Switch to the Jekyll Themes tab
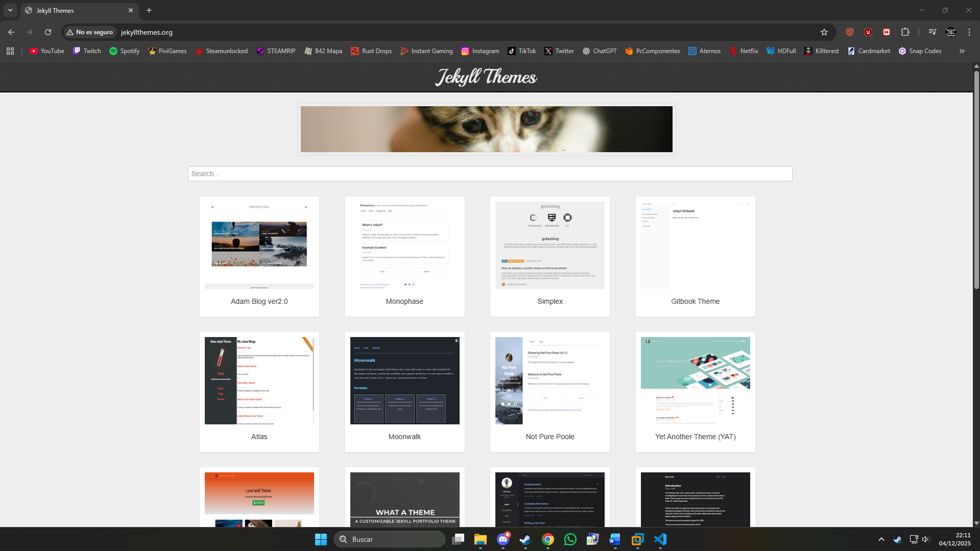 [x=77, y=10]
